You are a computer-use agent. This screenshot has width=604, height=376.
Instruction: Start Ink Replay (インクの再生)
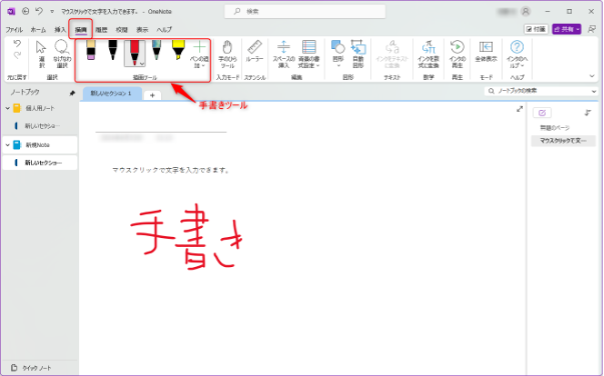click(x=457, y=54)
